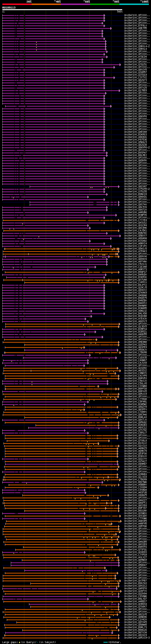The height and width of the screenshot is (644, 151).
Task: Select hit label UniRef100_Q17BE8
Action: point(135,91)
